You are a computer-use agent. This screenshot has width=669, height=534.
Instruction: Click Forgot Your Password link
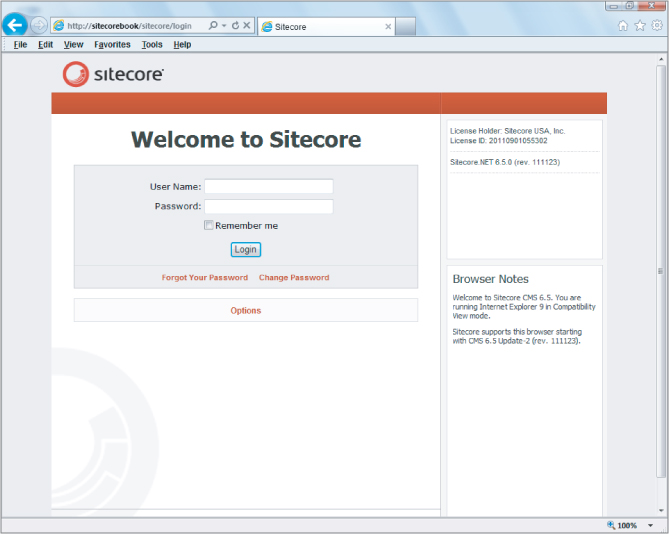204,278
